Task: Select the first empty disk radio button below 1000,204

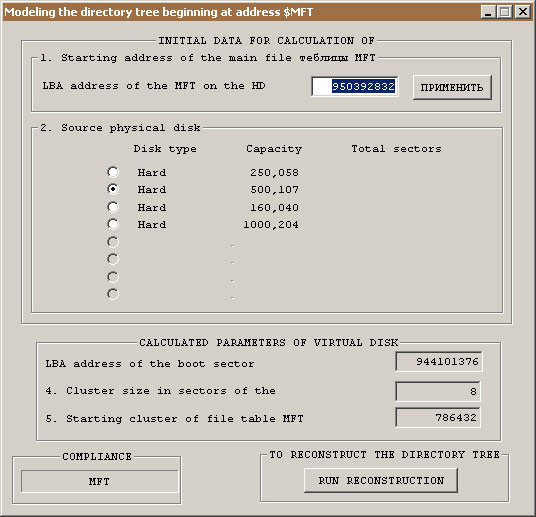Action: 113,242
